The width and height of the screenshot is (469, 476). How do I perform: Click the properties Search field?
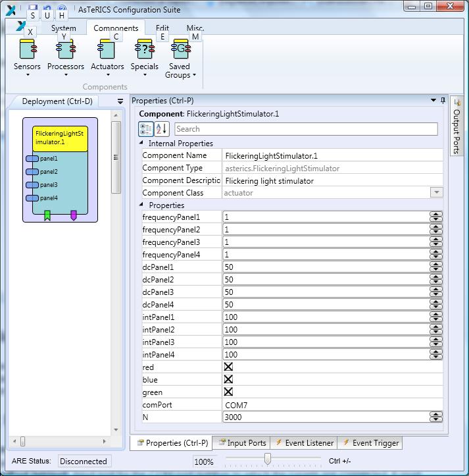[x=306, y=129]
